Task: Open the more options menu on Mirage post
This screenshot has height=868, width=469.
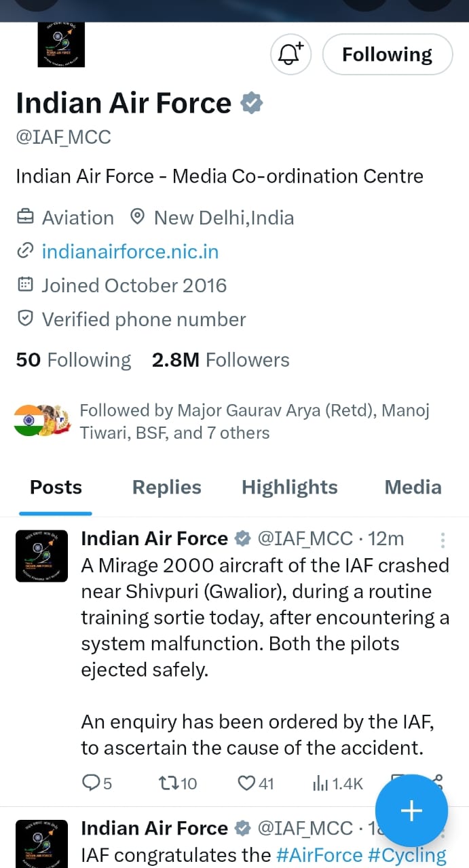Action: 443,540
